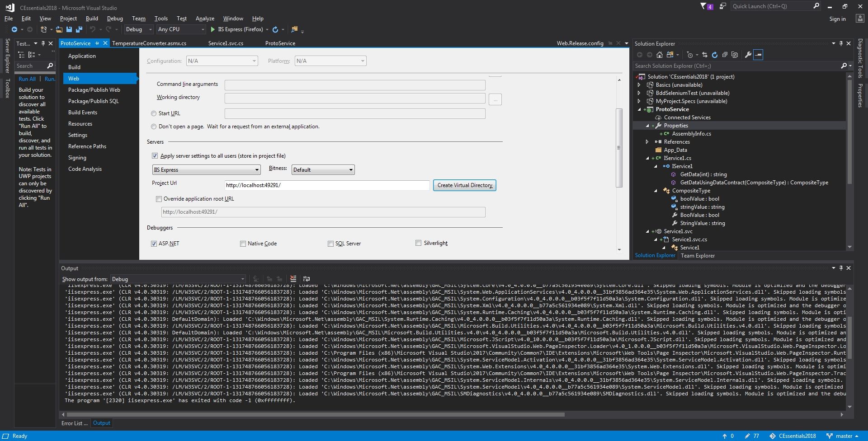868x441 pixels.
Task: Click the Save All icon
Action: (x=79, y=29)
